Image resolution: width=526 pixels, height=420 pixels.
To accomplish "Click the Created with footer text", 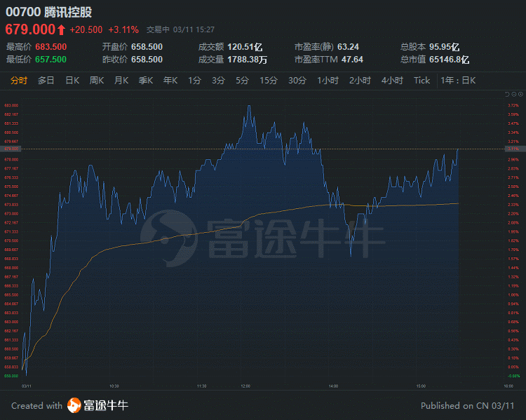I will 37,405.
